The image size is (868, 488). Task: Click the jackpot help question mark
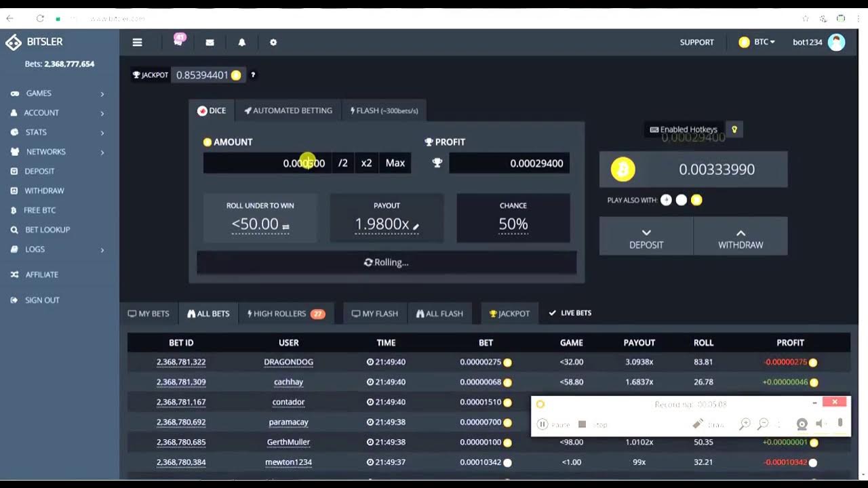[253, 75]
